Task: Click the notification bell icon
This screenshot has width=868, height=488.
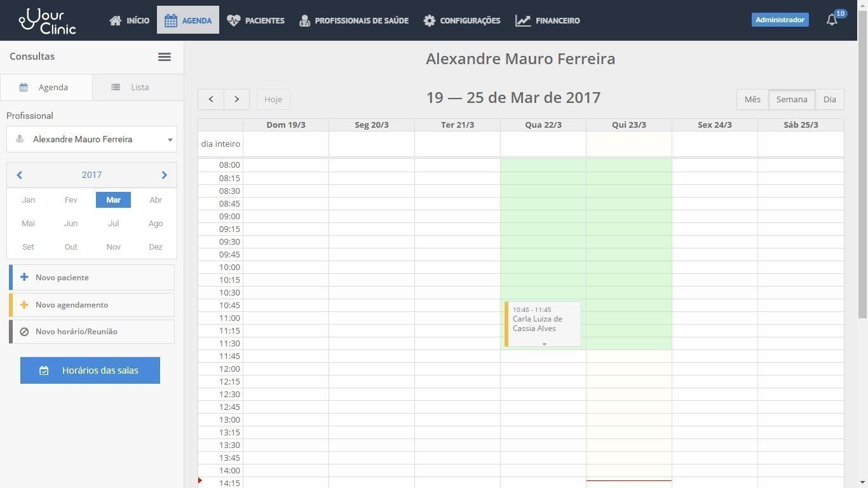Action: (x=832, y=20)
